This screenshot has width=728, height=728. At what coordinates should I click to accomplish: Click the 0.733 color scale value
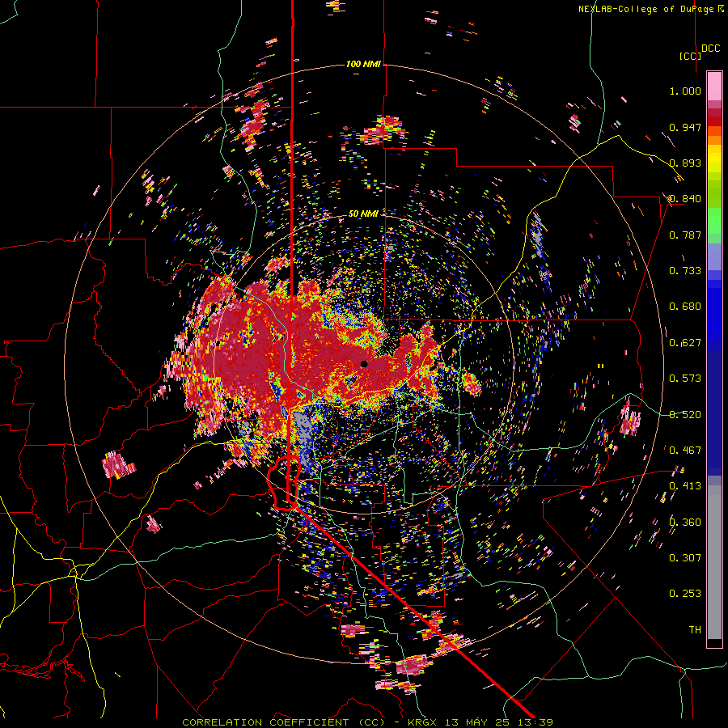(685, 271)
